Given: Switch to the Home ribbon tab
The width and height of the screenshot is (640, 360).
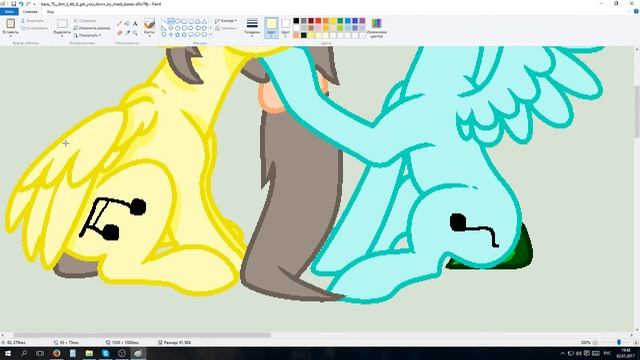Looking at the screenshot, I should [30, 11].
